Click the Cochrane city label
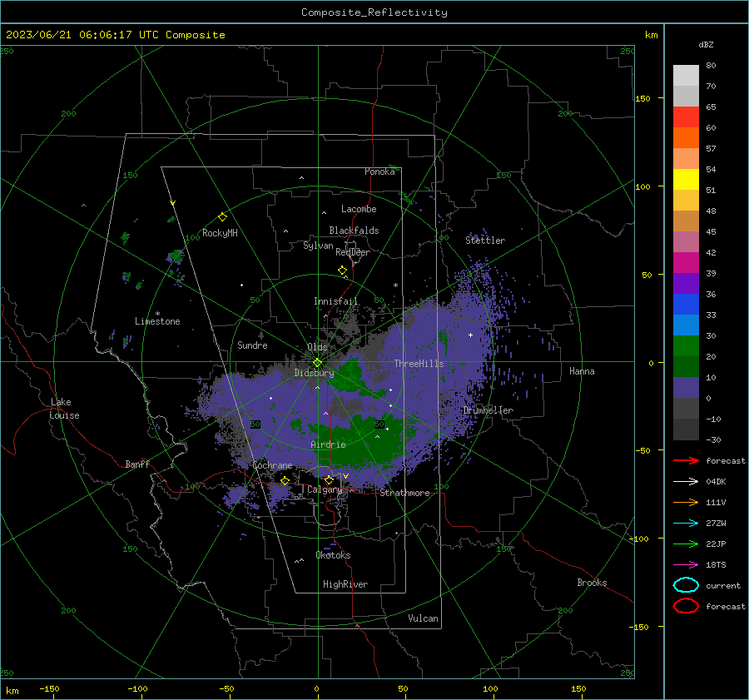This screenshot has width=749, height=700. click(x=272, y=465)
